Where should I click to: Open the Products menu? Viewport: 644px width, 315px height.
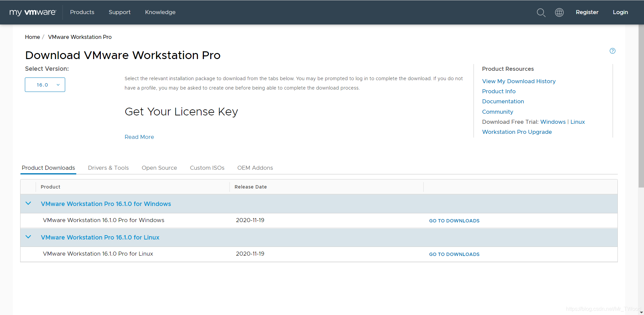[x=82, y=12]
